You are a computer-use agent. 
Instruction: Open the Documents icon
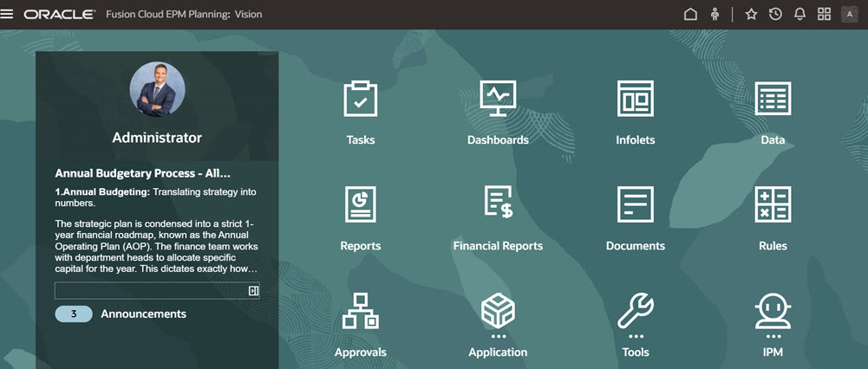(x=636, y=204)
